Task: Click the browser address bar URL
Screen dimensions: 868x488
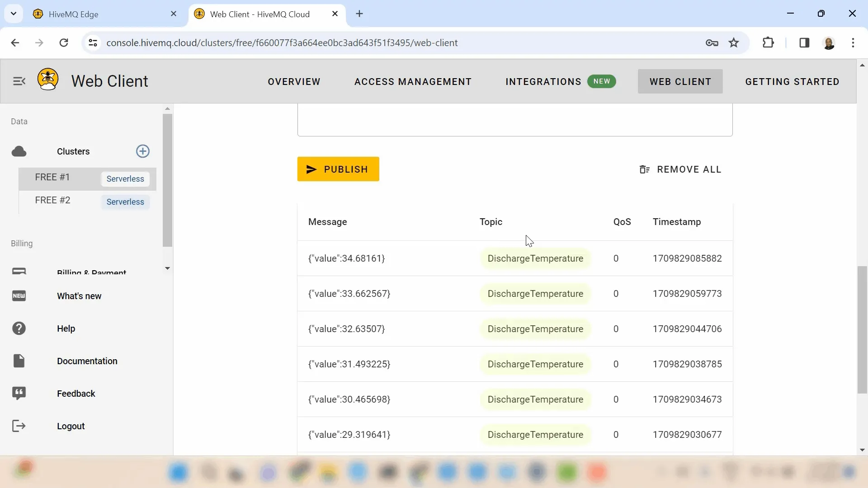Action: click(282, 43)
